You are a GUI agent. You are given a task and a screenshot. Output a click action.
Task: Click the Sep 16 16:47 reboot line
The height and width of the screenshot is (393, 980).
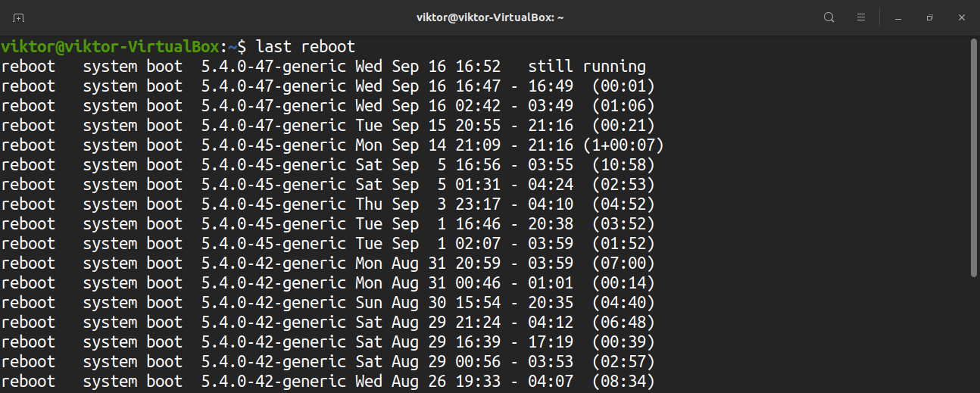[428, 86]
